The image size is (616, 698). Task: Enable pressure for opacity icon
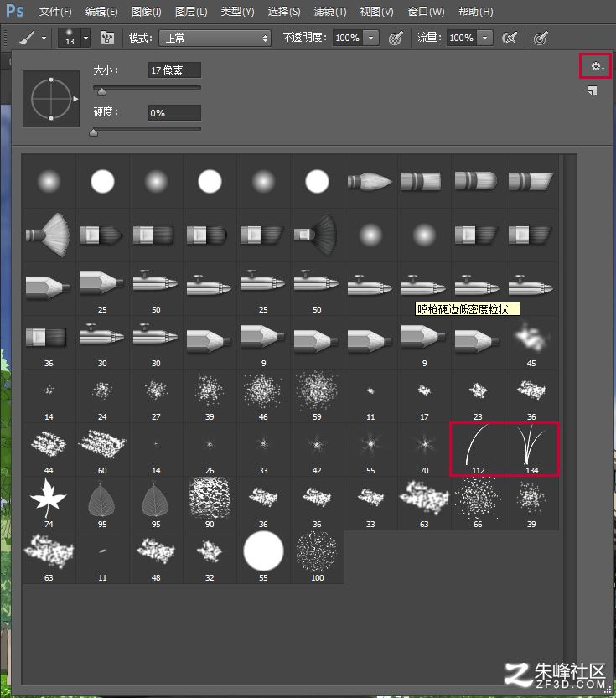pyautogui.click(x=396, y=38)
